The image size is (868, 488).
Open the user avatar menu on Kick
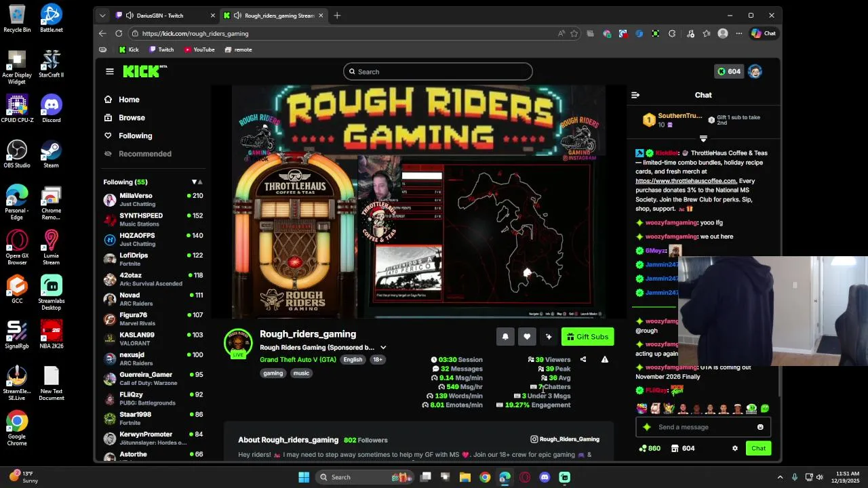tap(755, 71)
